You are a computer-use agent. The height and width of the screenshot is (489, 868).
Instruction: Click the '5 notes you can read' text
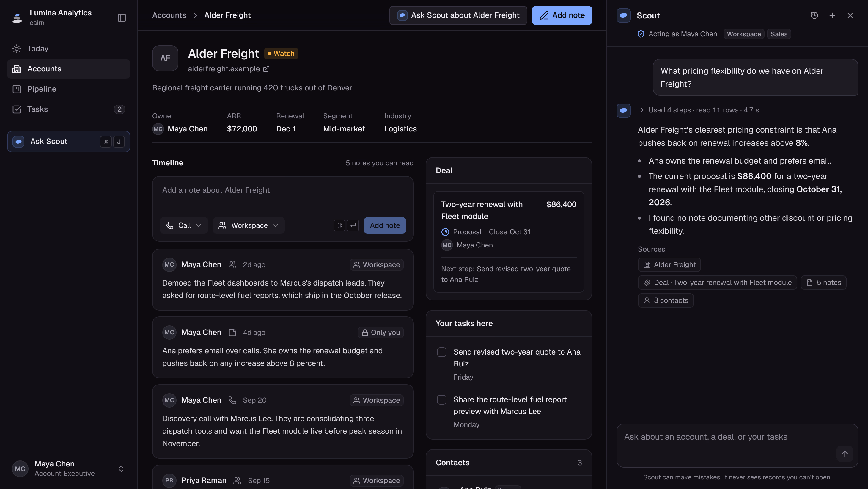pos(379,163)
